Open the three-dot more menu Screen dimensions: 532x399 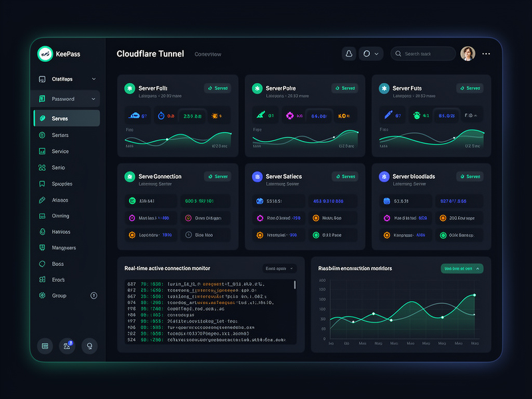tap(486, 54)
